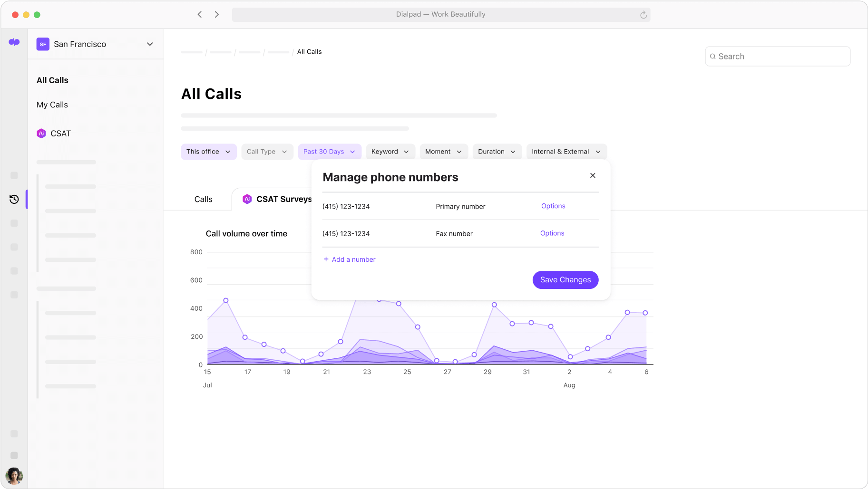Image resolution: width=868 pixels, height=489 pixels.
Task: Click Options for the Primary number
Action: click(x=553, y=206)
